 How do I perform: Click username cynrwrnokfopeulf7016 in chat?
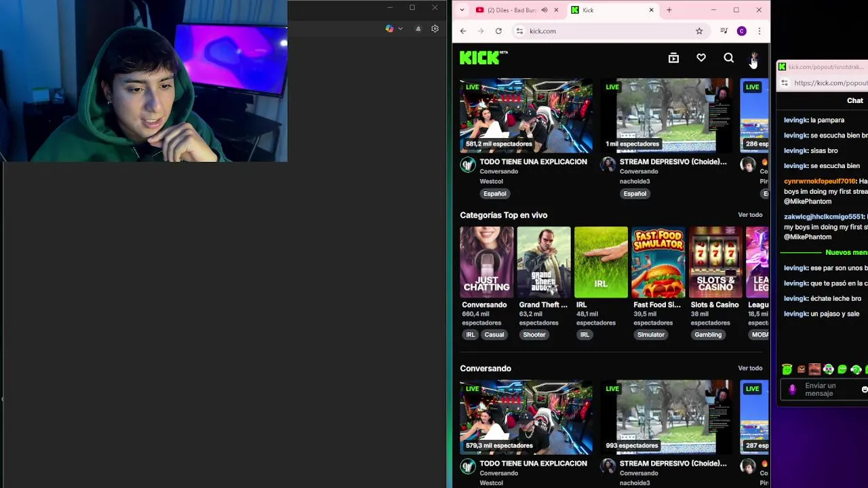pyautogui.click(x=820, y=182)
